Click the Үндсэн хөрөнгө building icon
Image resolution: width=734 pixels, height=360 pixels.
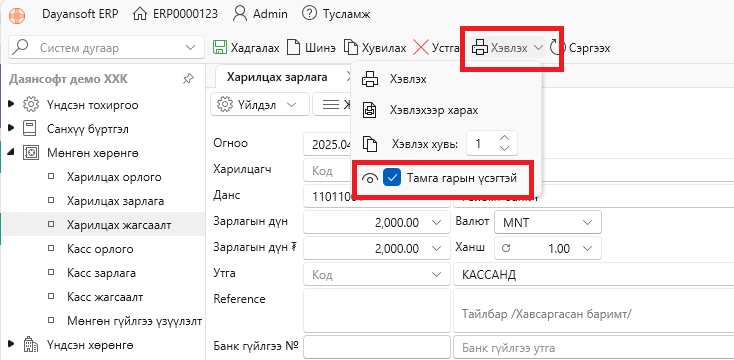[30, 345]
